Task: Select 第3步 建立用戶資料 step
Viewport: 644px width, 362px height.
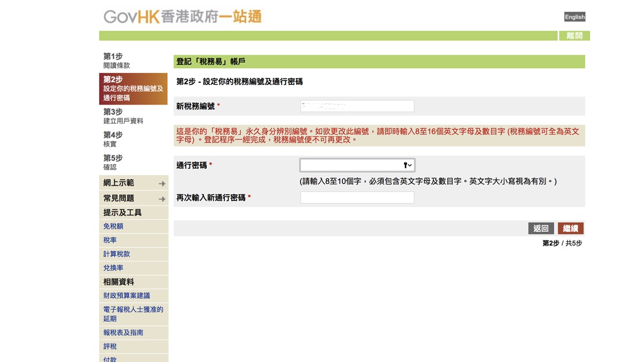Action: point(123,116)
